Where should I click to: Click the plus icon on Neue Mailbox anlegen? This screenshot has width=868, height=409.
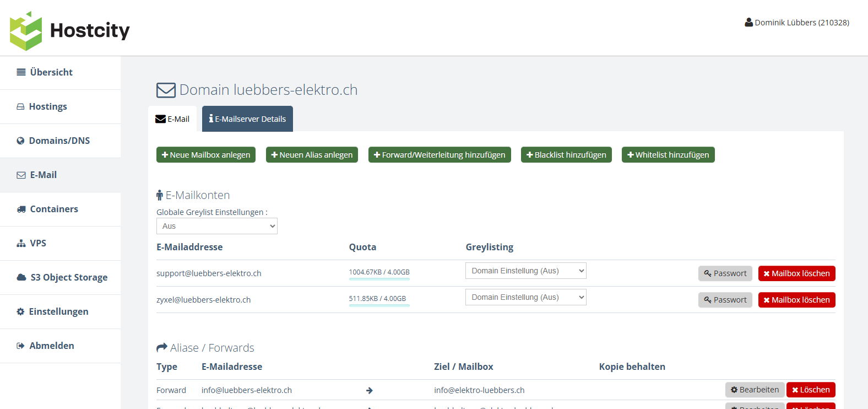[x=165, y=155]
